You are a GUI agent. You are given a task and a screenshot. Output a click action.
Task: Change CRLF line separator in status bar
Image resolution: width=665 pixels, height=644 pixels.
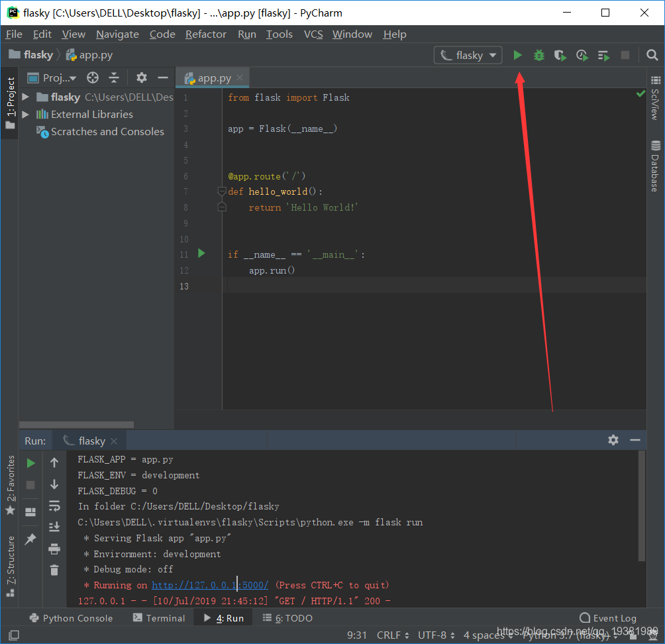click(393, 635)
